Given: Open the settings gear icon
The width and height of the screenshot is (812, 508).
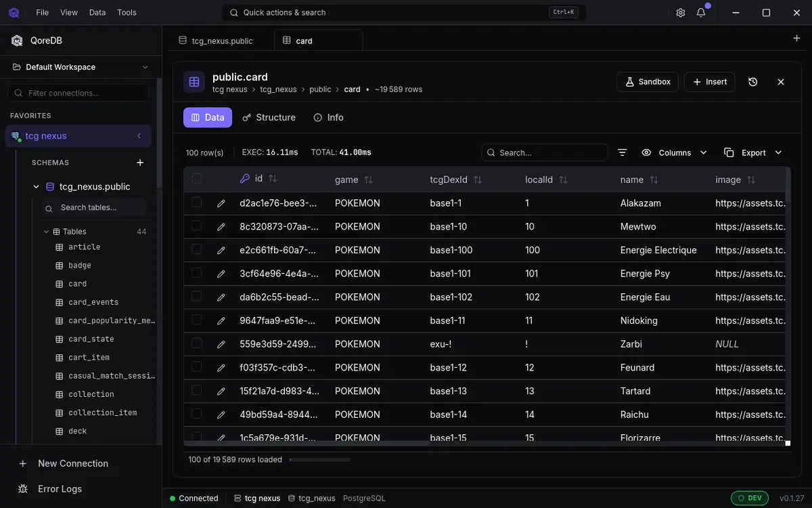Looking at the screenshot, I should (681, 12).
